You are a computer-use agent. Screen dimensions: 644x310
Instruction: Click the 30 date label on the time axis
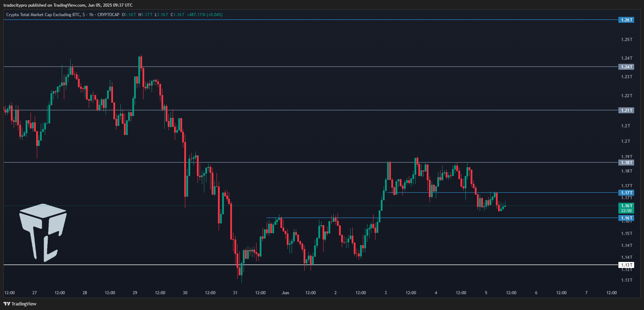click(x=185, y=292)
